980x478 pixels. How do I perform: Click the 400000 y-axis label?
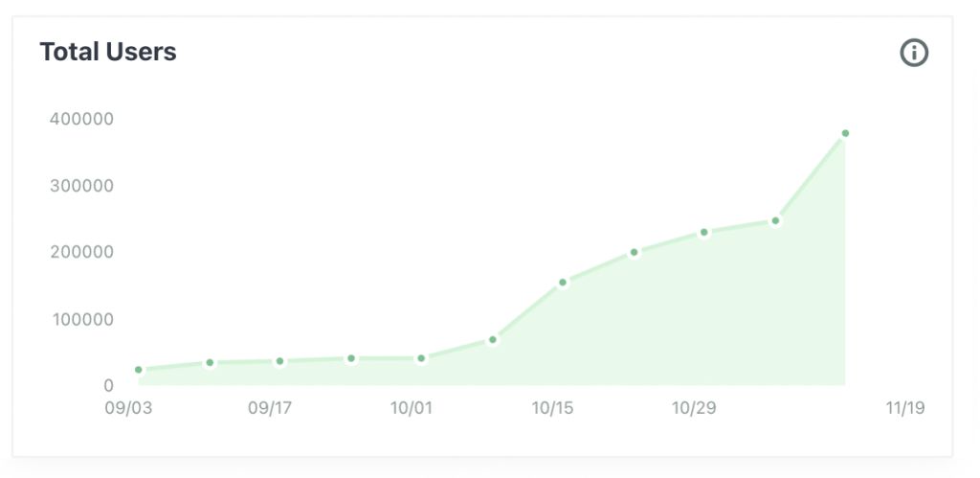point(82,119)
